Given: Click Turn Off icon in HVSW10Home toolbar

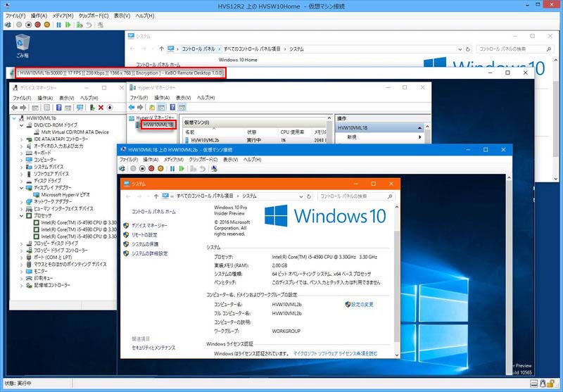Looking at the screenshot, I should pos(28,25).
